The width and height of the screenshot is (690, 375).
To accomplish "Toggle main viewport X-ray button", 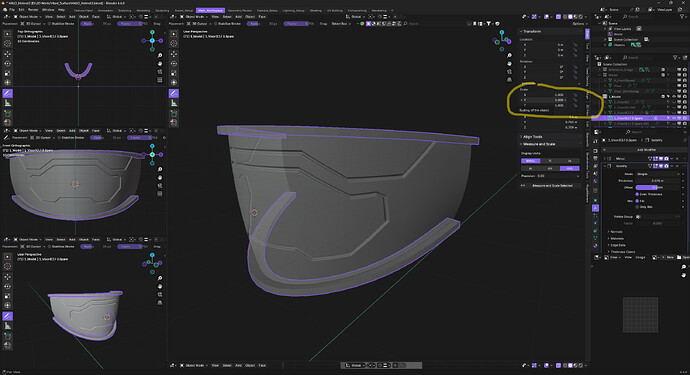I will click(558, 17).
